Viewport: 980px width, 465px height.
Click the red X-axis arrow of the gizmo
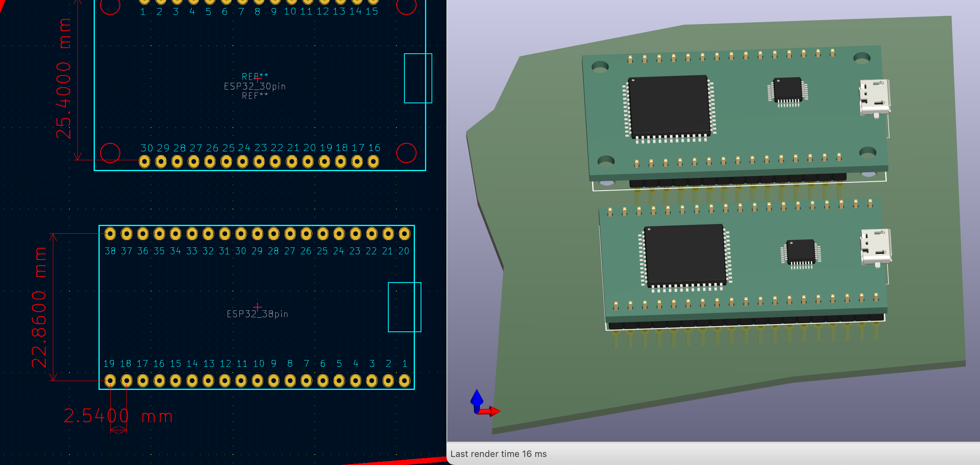(x=490, y=411)
